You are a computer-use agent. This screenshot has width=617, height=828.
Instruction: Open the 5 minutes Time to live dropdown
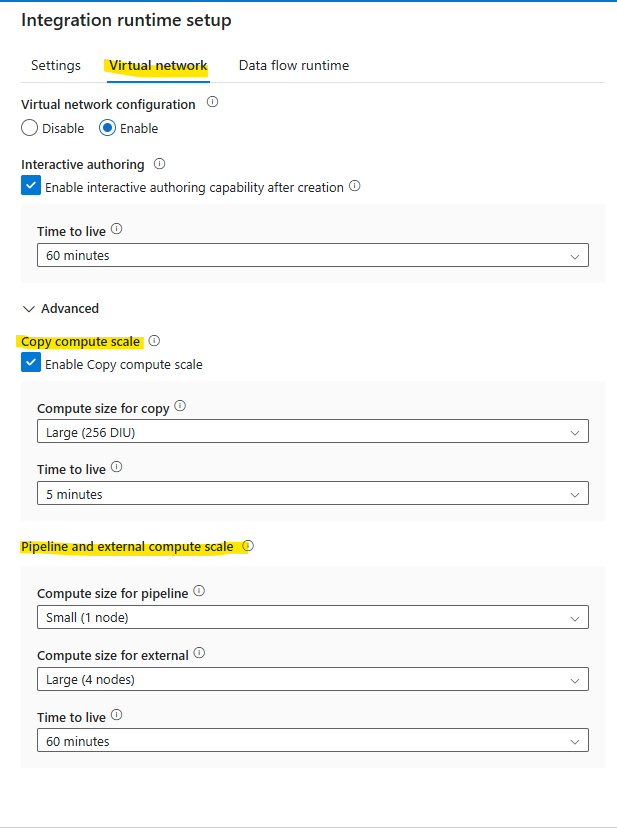pyautogui.click(x=312, y=494)
